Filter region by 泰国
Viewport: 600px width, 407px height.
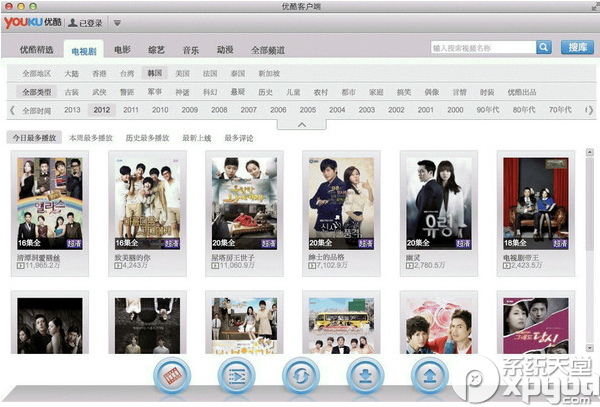tap(238, 73)
